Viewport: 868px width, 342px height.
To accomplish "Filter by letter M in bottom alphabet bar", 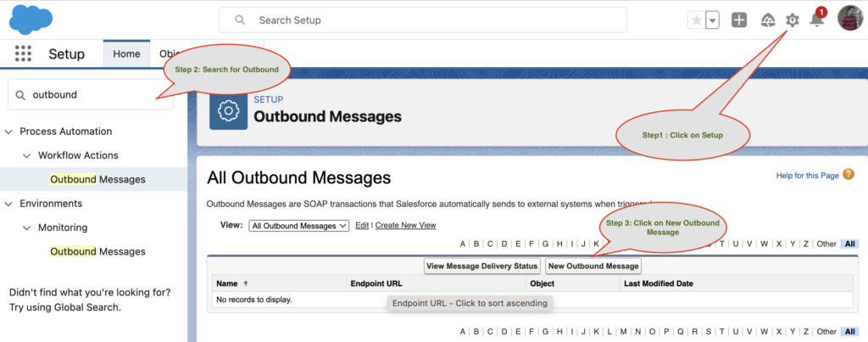I will coord(624,332).
